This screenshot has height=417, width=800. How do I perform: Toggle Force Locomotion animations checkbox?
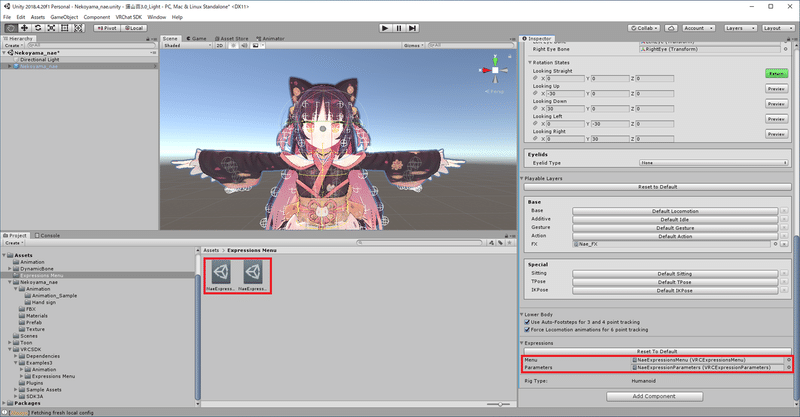pyautogui.click(x=527, y=330)
